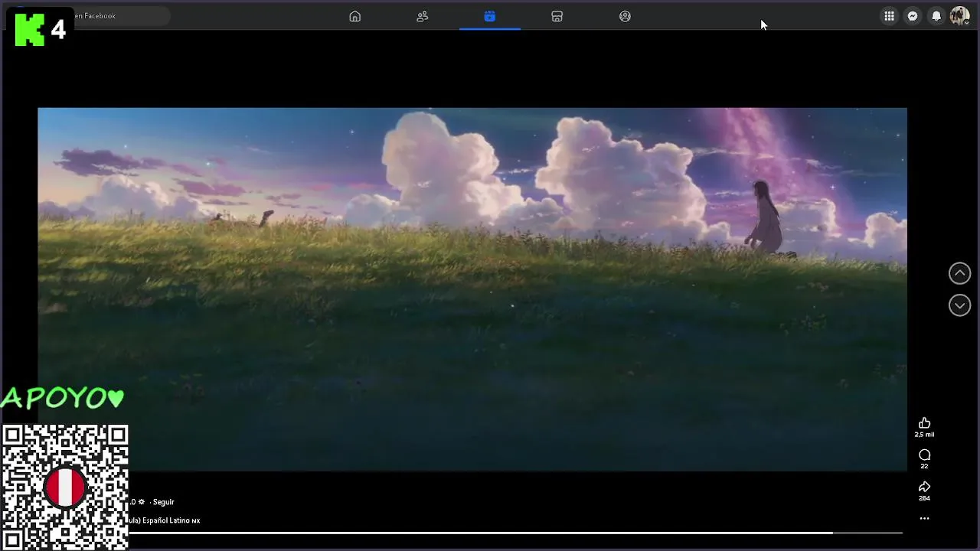Open the Marketplace tab

click(557, 16)
